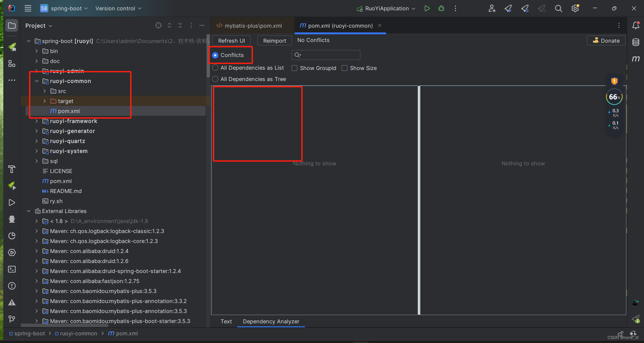Expand the ruoyi-framework module
The height and width of the screenshot is (343, 644).
[37, 121]
